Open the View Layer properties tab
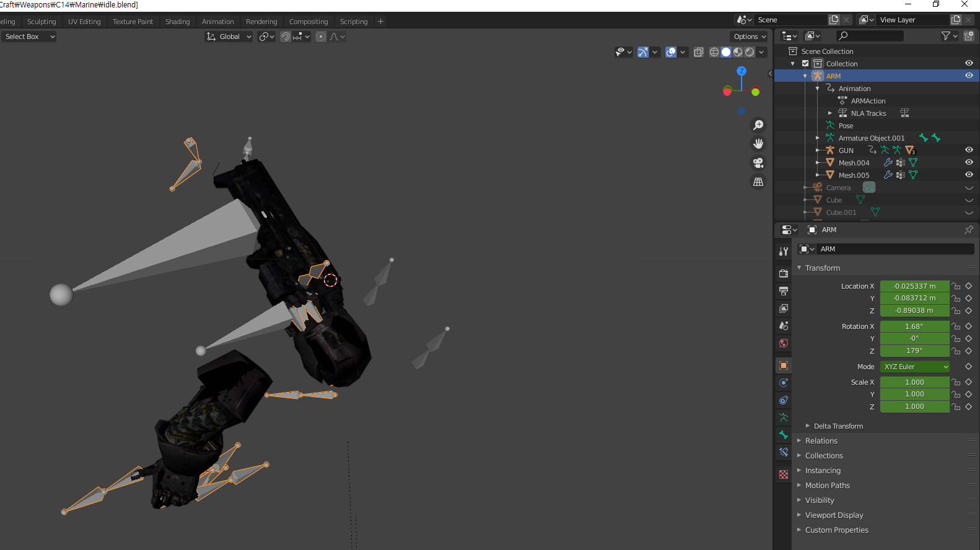980x550 pixels. click(x=784, y=308)
